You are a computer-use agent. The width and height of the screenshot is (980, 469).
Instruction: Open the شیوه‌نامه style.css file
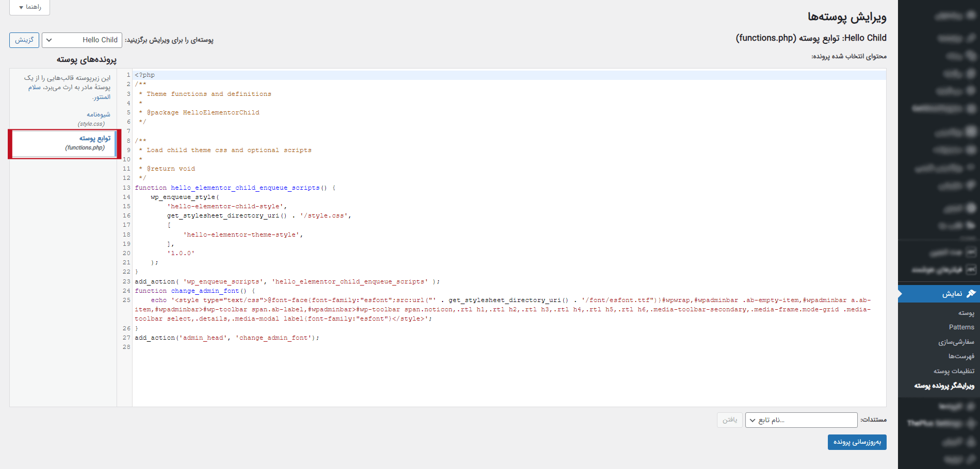pos(98,114)
